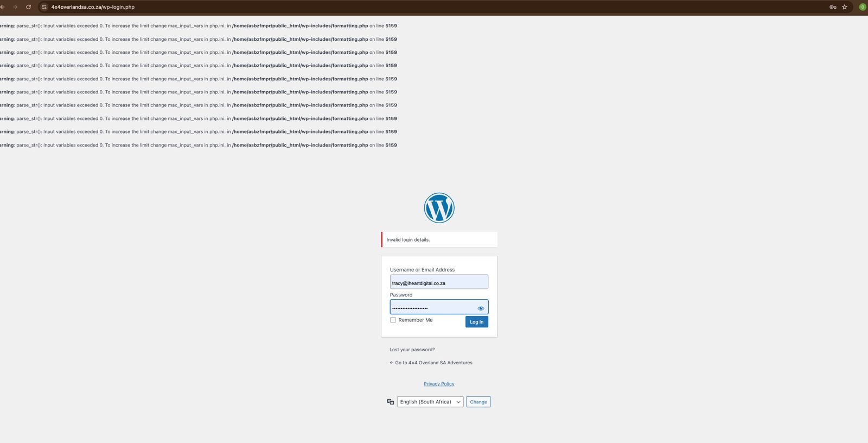Viewport: 868px width, 443px height.
Task: Open the Privacy Policy link
Action: (x=439, y=384)
